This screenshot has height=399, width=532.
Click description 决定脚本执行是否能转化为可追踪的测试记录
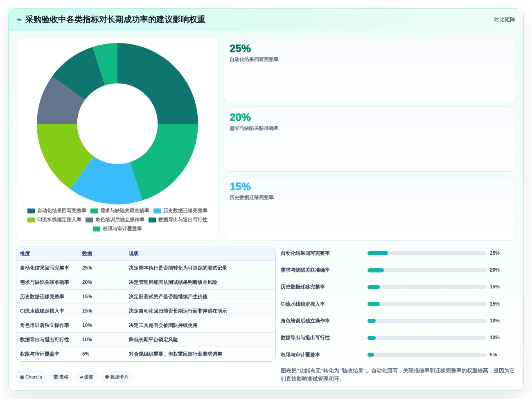click(178, 268)
